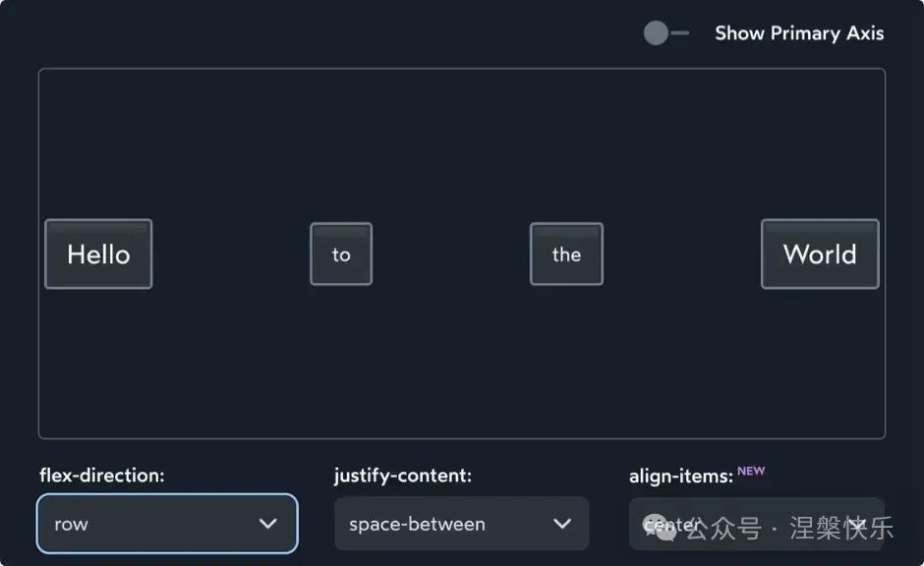Click the 公众号 watermark text
This screenshot has width=924, height=566.
click(x=723, y=528)
